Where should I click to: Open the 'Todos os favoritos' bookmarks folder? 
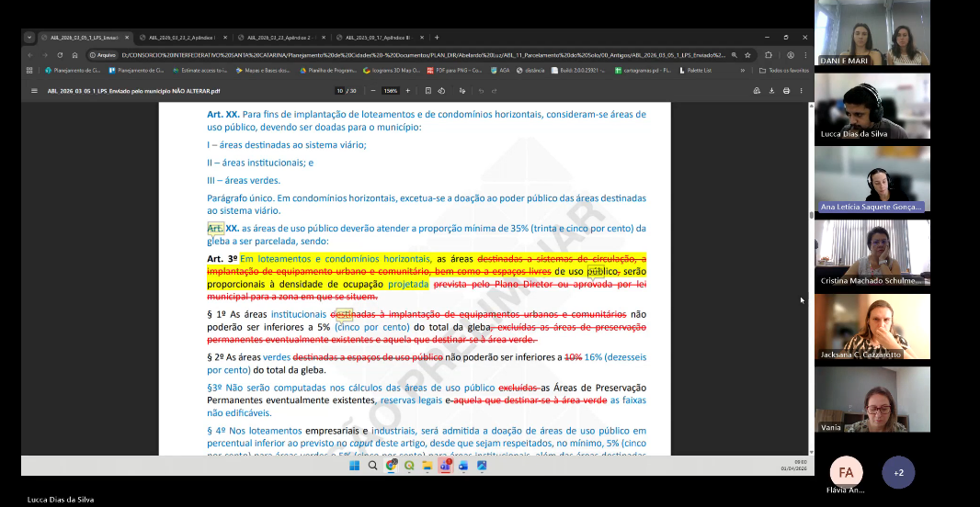[783, 70]
